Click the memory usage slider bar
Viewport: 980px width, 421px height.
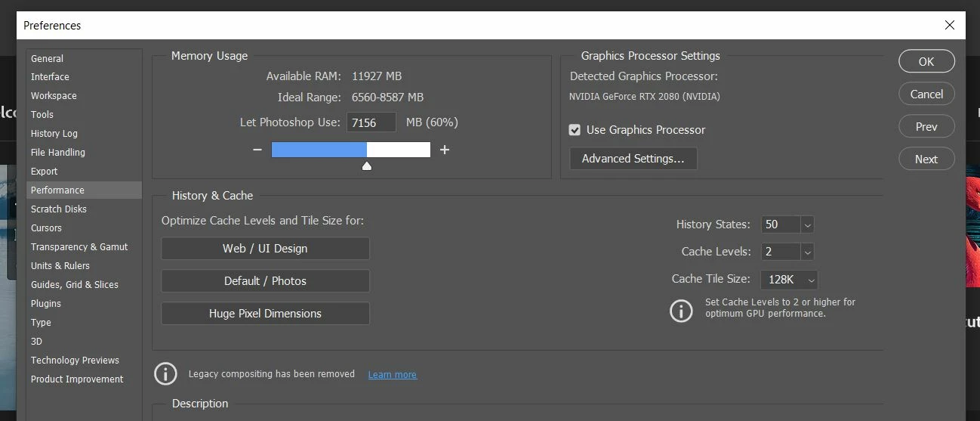[x=351, y=150]
